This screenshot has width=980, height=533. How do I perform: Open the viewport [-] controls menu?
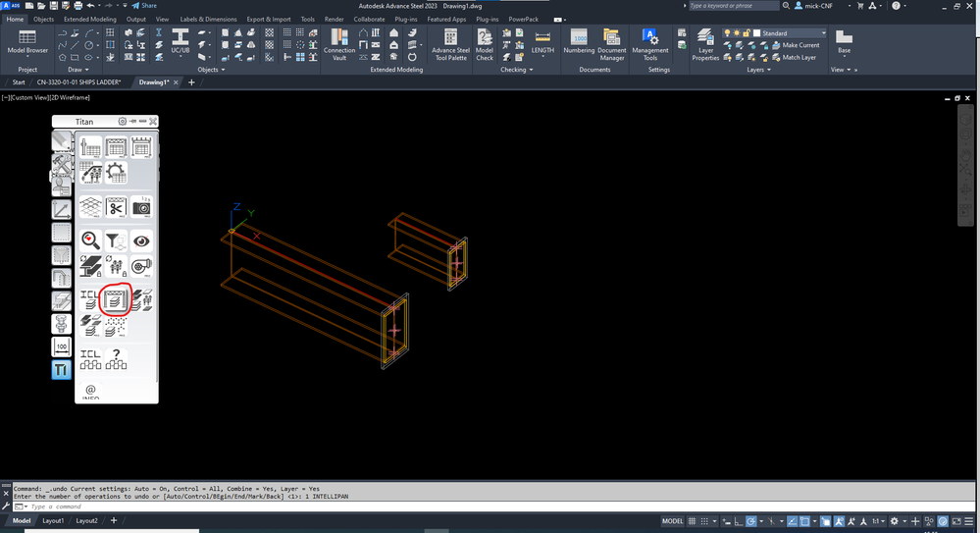click(x=5, y=97)
